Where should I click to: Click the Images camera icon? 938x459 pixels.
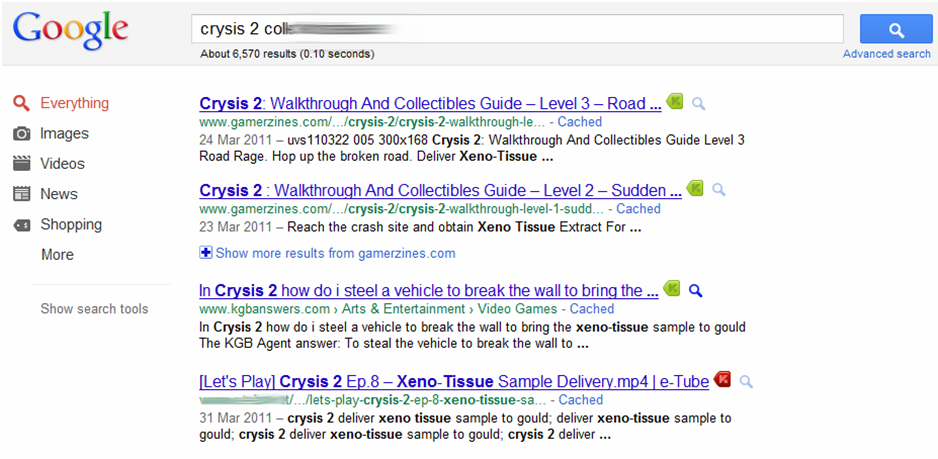22,133
